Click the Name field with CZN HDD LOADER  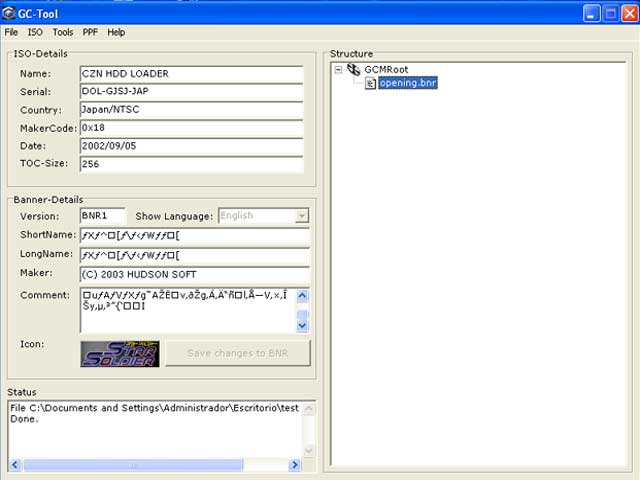[191, 74]
